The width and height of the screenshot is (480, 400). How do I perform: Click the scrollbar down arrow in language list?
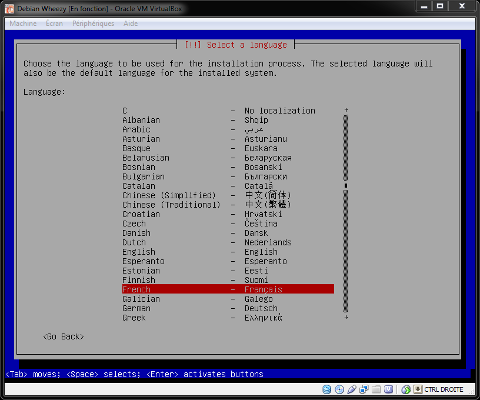click(x=346, y=318)
